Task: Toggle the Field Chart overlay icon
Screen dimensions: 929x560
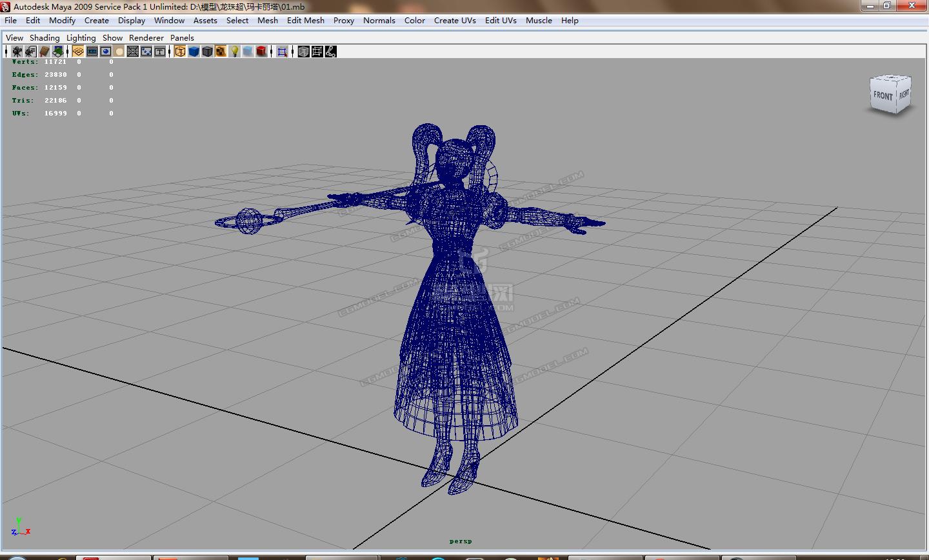Action: pos(133,52)
